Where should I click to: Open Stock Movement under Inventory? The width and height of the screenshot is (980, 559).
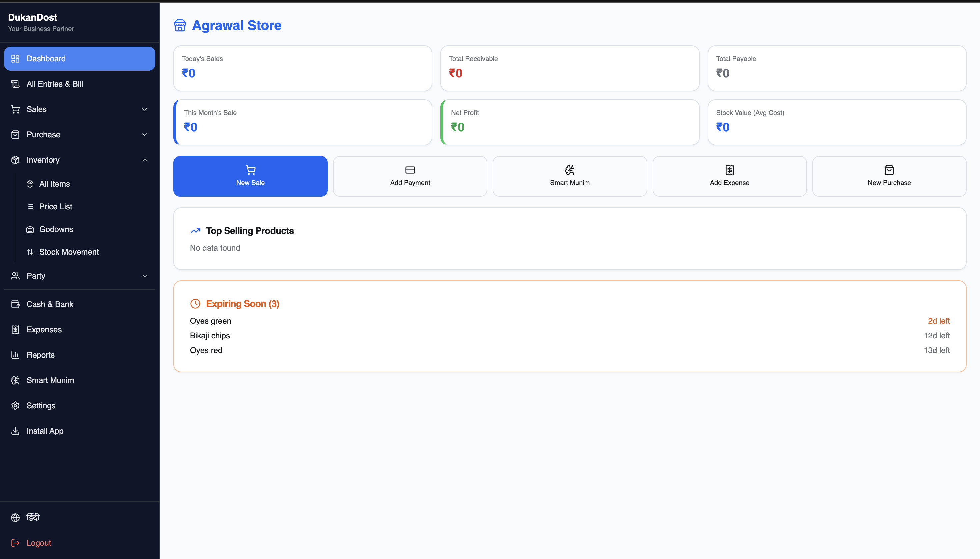pyautogui.click(x=69, y=252)
